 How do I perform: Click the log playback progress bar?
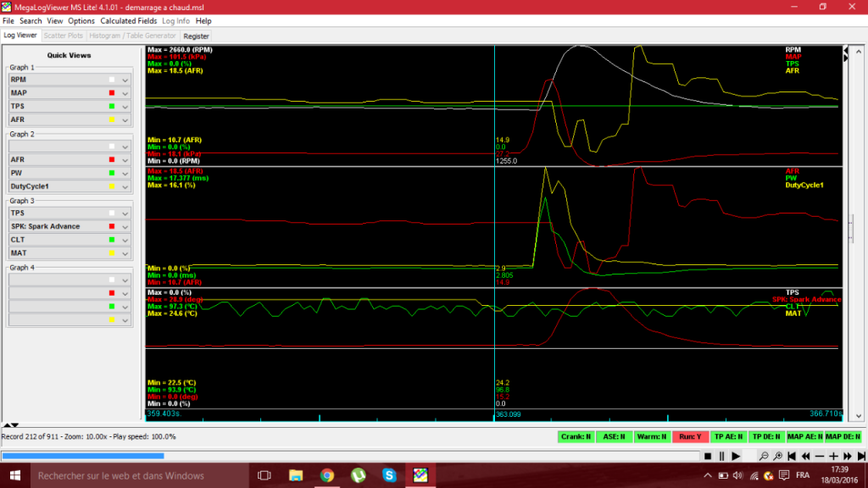click(x=350, y=456)
